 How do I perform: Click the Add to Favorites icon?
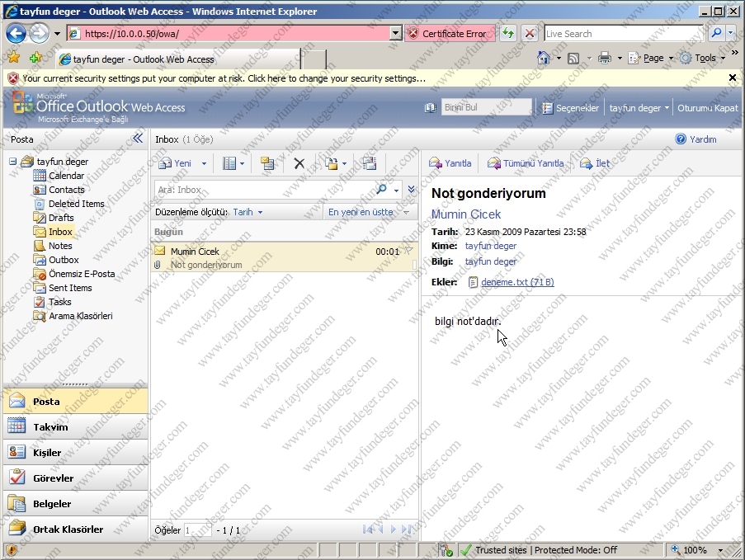tap(35, 58)
